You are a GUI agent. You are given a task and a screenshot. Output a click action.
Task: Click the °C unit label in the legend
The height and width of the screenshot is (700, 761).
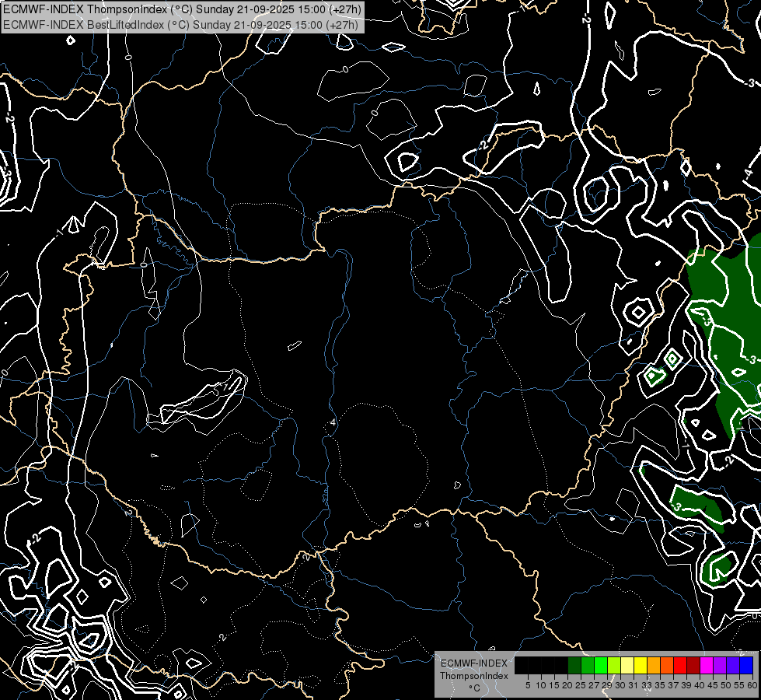click(x=473, y=688)
